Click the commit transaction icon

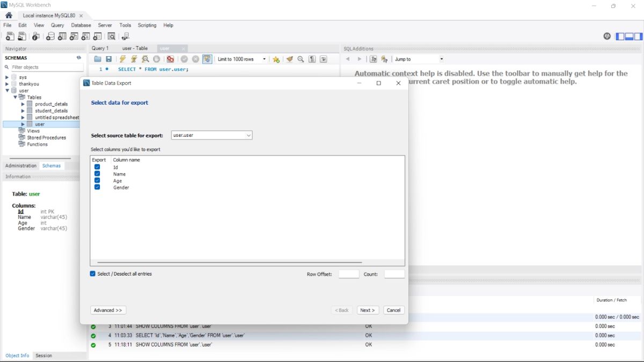coord(184,59)
